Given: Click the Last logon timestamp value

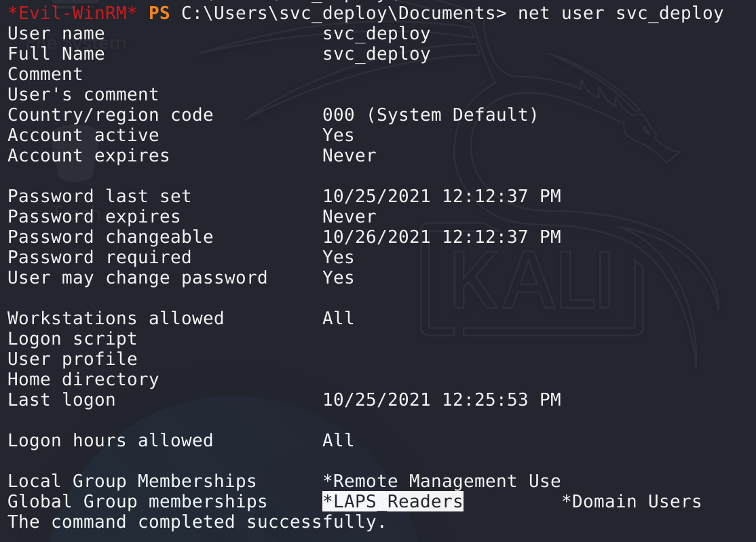Looking at the screenshot, I should [442, 400].
